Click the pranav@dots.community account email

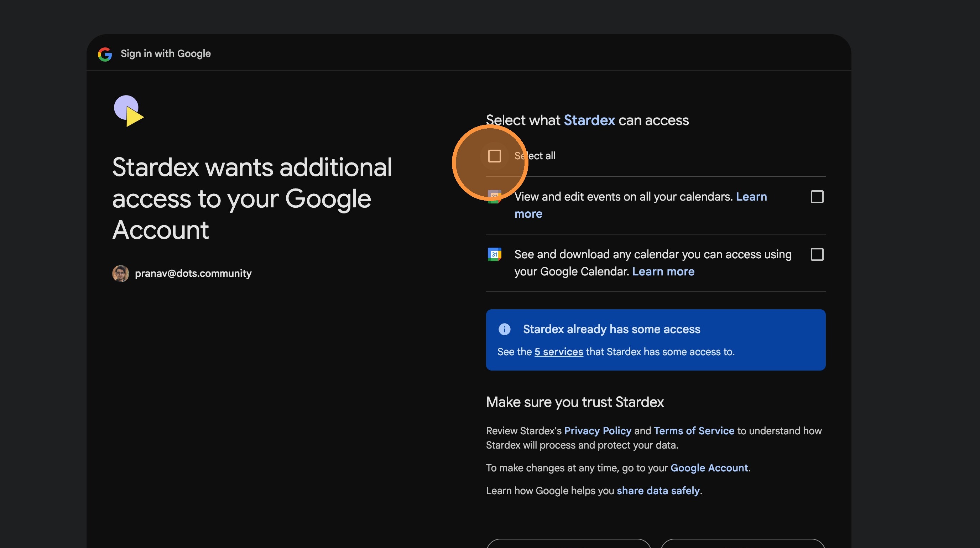click(x=193, y=273)
